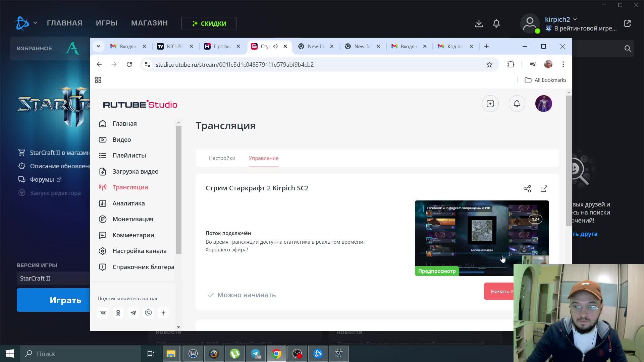This screenshot has width=644, height=362.
Task: Click the downloads icon in the Battle.net top bar
Action: 479,23
